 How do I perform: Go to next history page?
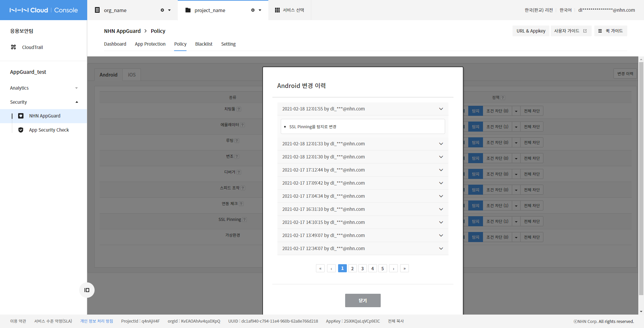tap(393, 268)
